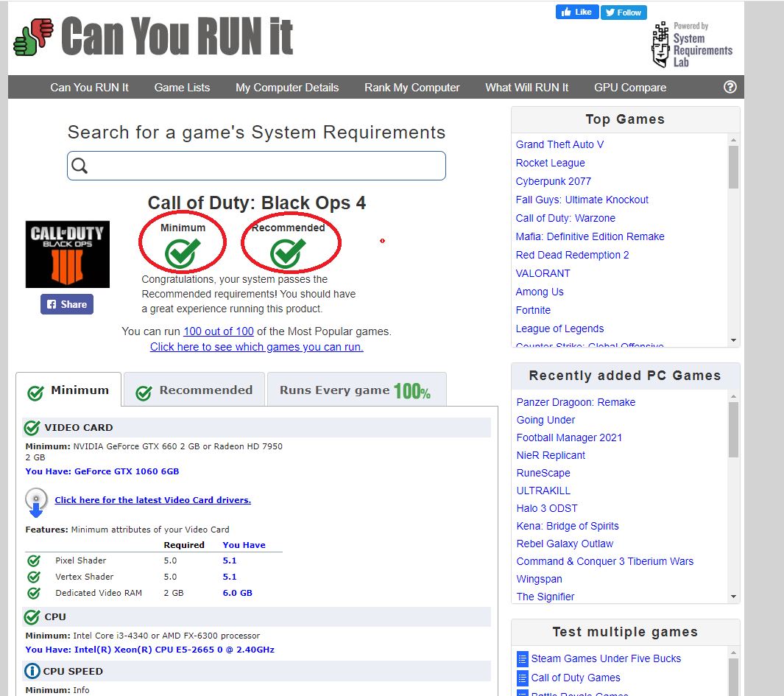The image size is (784, 696).
Task: Open Kena: Bridge of Spirits link
Action: 568,527
